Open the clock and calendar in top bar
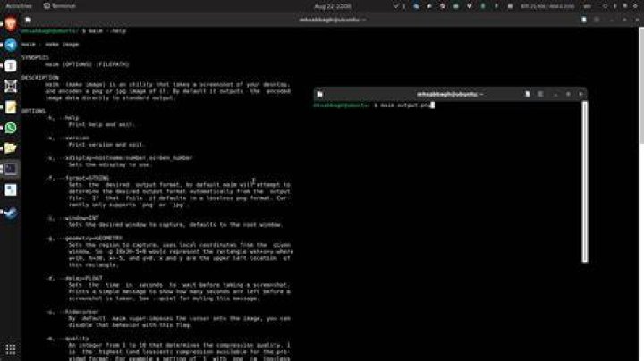Screen dimensions: 644x361 click(x=333, y=6)
